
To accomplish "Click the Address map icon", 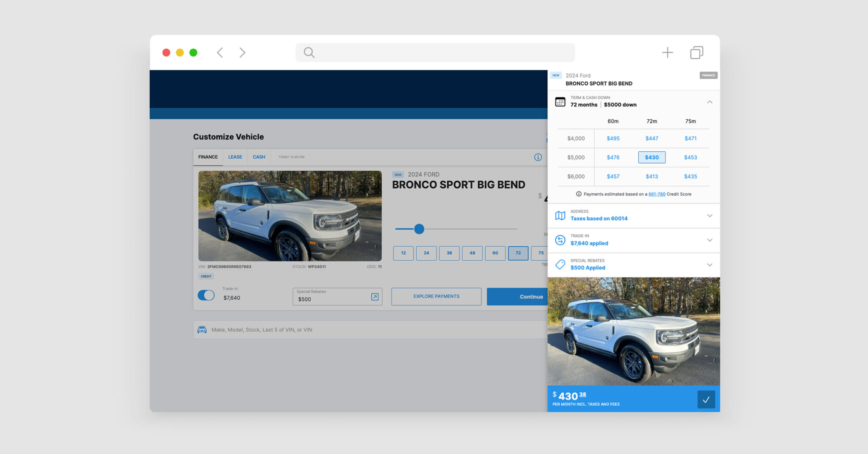I will point(560,215).
